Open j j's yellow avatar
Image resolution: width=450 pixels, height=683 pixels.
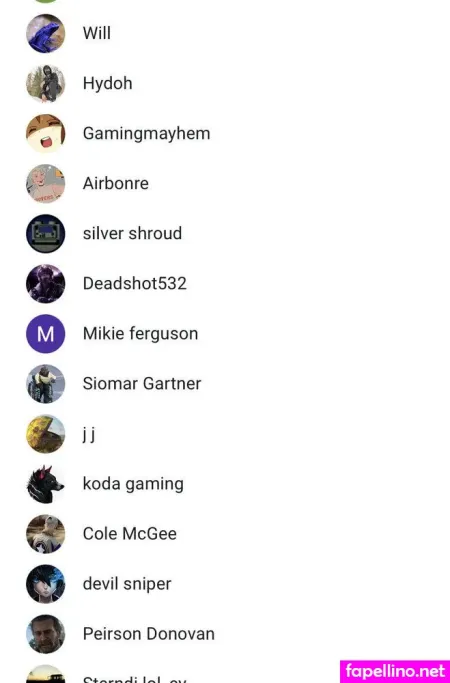pyautogui.click(x=45, y=434)
